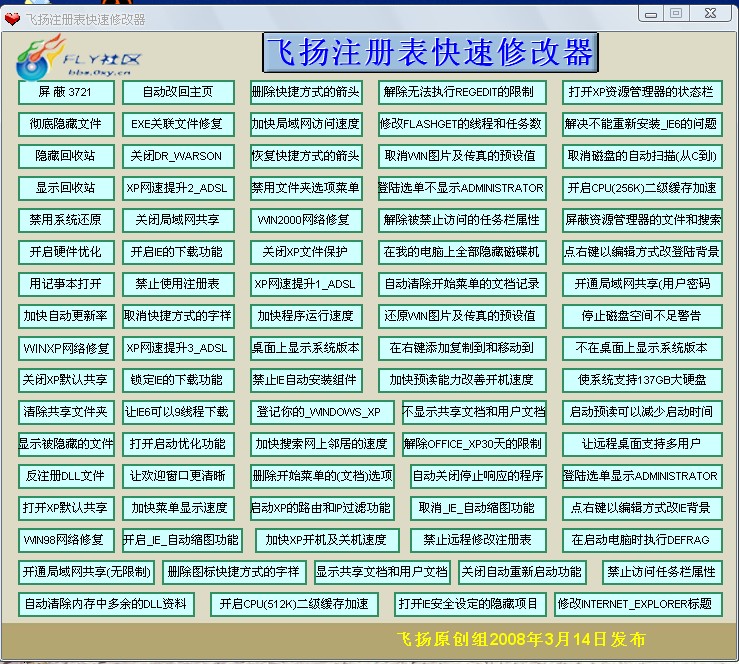This screenshot has height=664, width=739.
Task: Click 显示回收站 button
Action: [66, 189]
